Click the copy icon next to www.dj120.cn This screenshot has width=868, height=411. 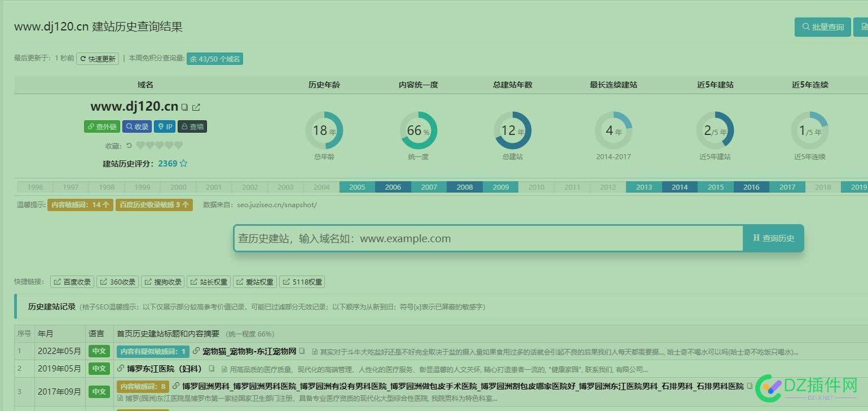pos(184,107)
